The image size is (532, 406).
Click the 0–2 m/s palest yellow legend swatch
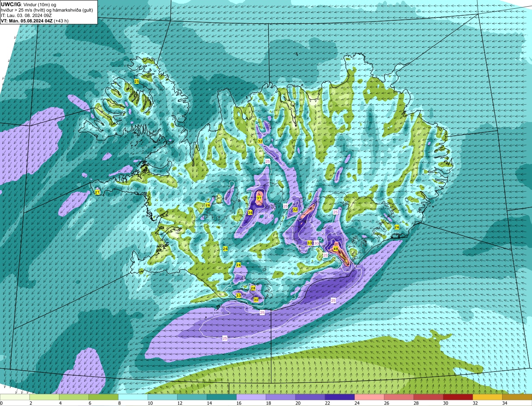point(15,397)
